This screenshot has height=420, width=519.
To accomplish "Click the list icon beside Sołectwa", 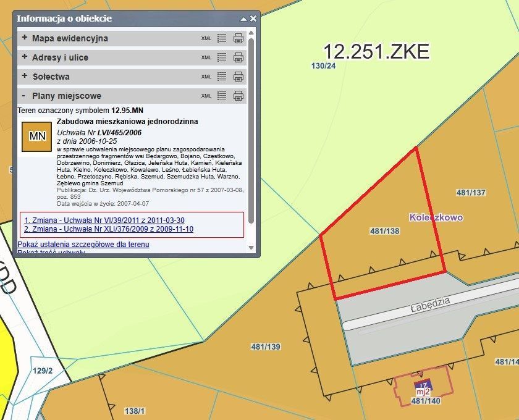I will click(222, 75).
